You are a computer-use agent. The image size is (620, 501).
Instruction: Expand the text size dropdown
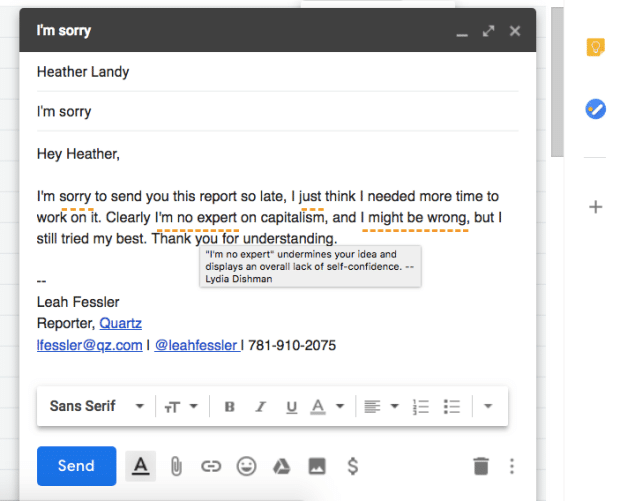point(181,406)
